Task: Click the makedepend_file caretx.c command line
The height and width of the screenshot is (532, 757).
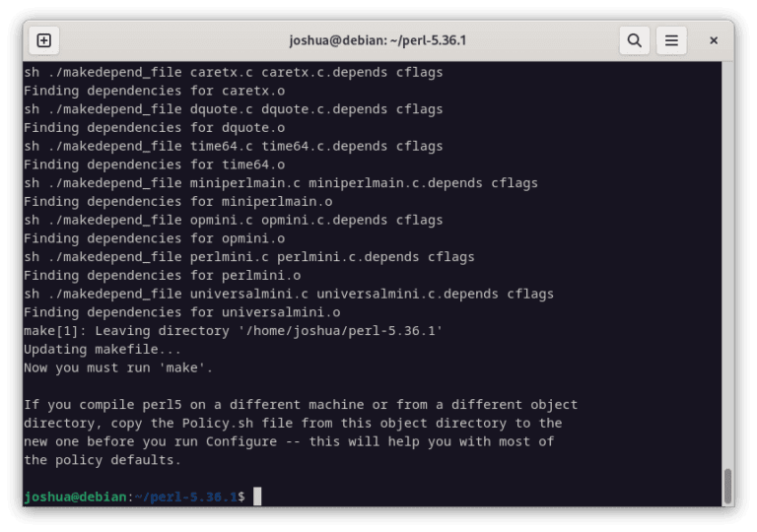Action: (x=234, y=73)
